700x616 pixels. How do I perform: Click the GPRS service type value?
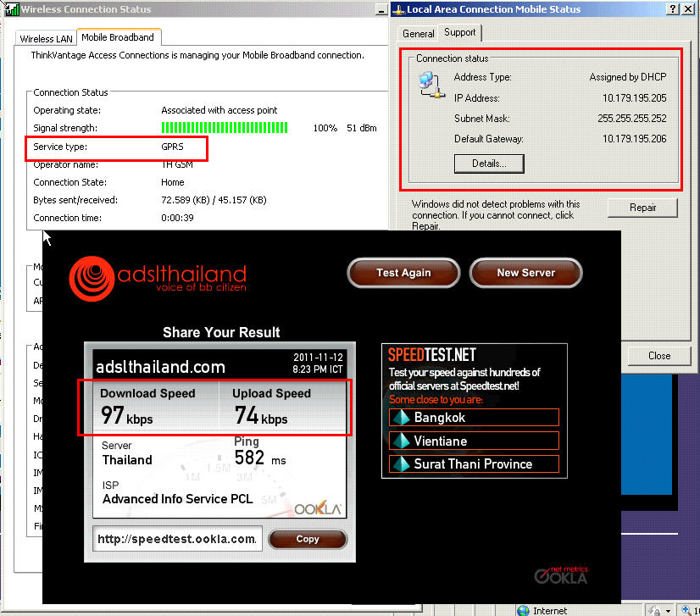pyautogui.click(x=172, y=147)
